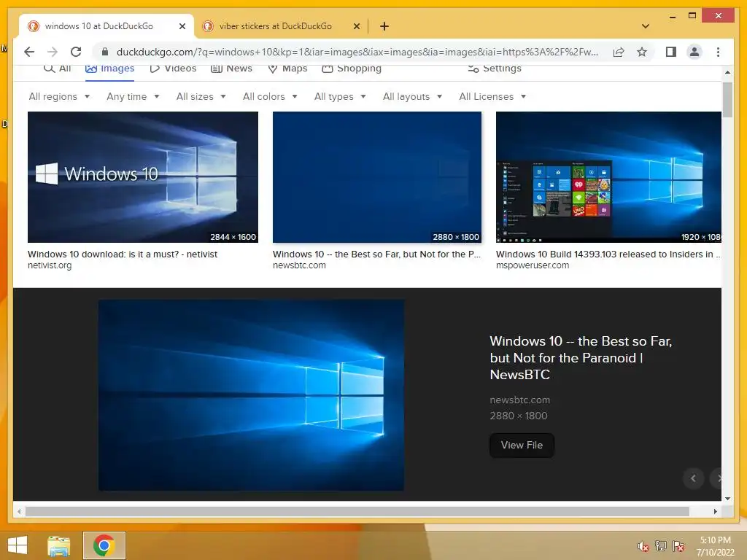The width and height of the screenshot is (747, 560).
Task: Click the address bar URL field
Action: (x=357, y=52)
